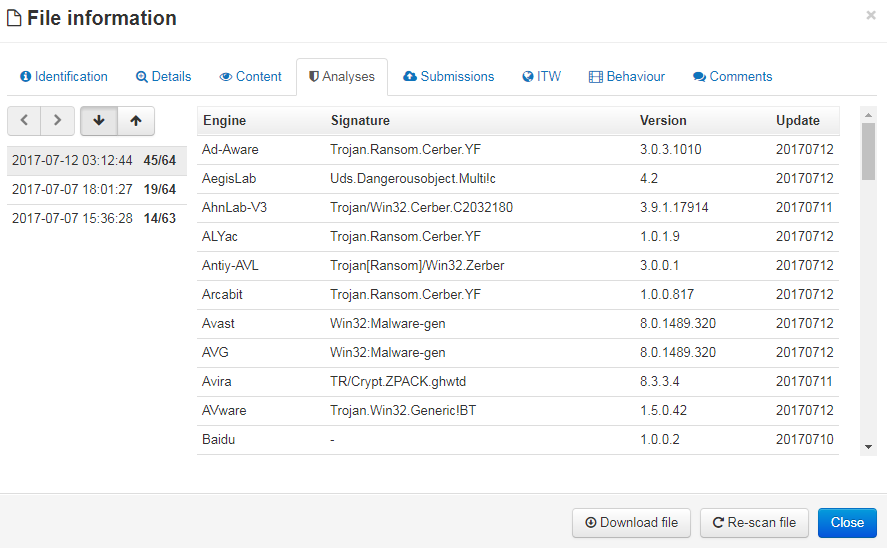Switch to the Behaviour tab
Viewport: 887px width, 548px height.
point(627,76)
